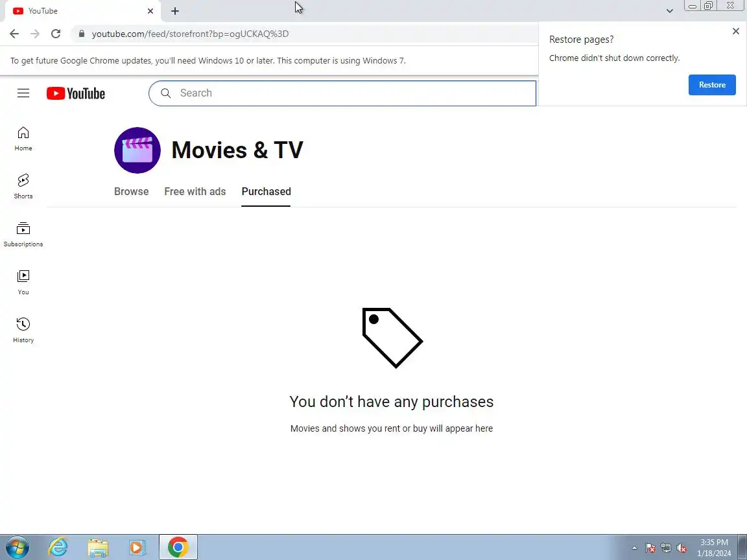Click the Restore button
This screenshot has height=560, width=747.
(712, 85)
